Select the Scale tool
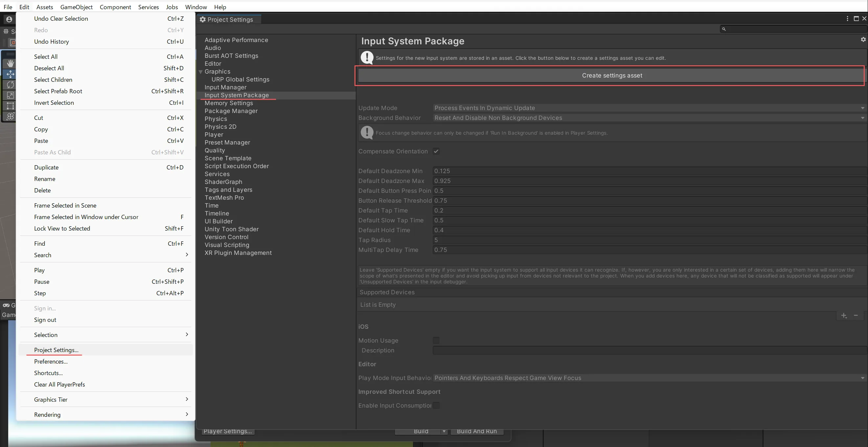The height and width of the screenshot is (447, 868). 10,95
